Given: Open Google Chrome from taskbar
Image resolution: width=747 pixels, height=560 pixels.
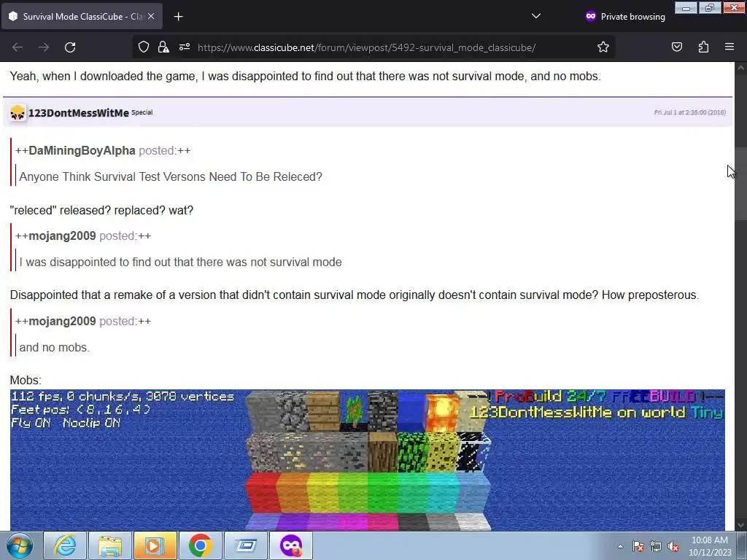Looking at the screenshot, I should (200, 545).
